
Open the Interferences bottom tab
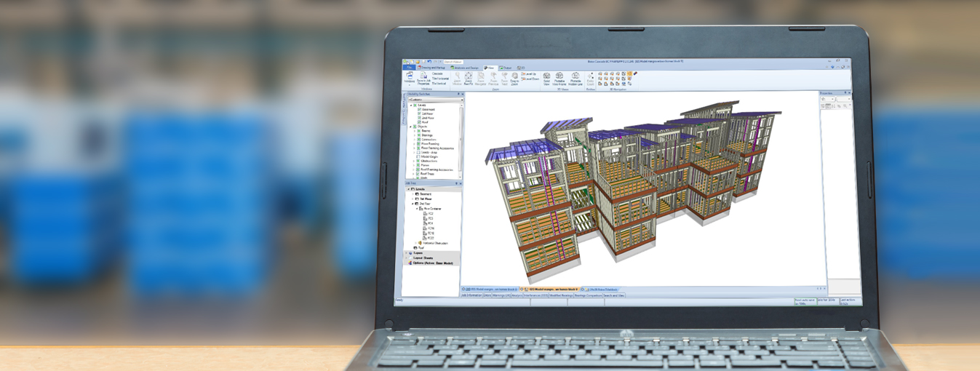click(x=535, y=295)
